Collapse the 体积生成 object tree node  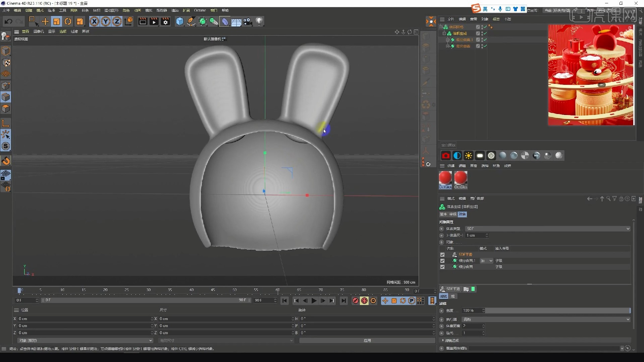[444, 34]
